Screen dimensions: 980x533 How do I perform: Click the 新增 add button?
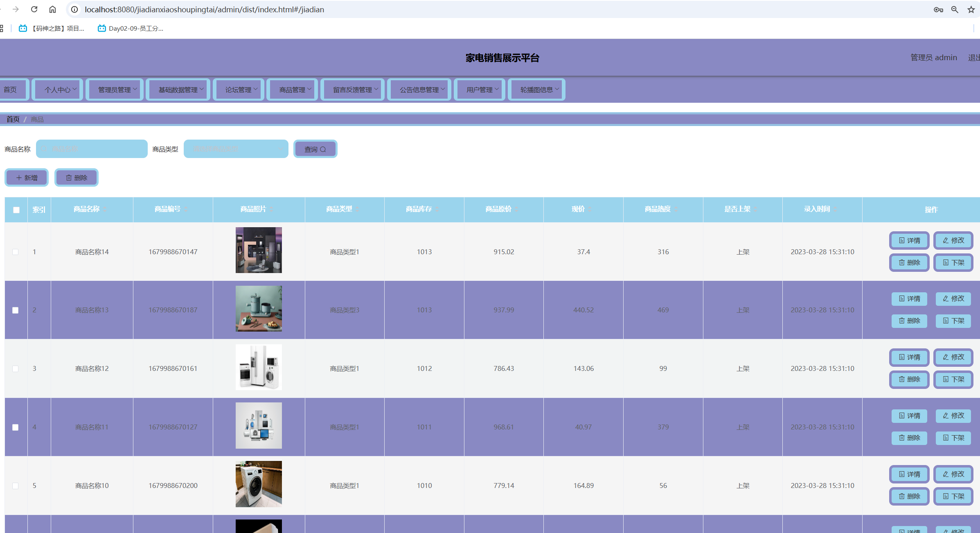[x=27, y=178]
